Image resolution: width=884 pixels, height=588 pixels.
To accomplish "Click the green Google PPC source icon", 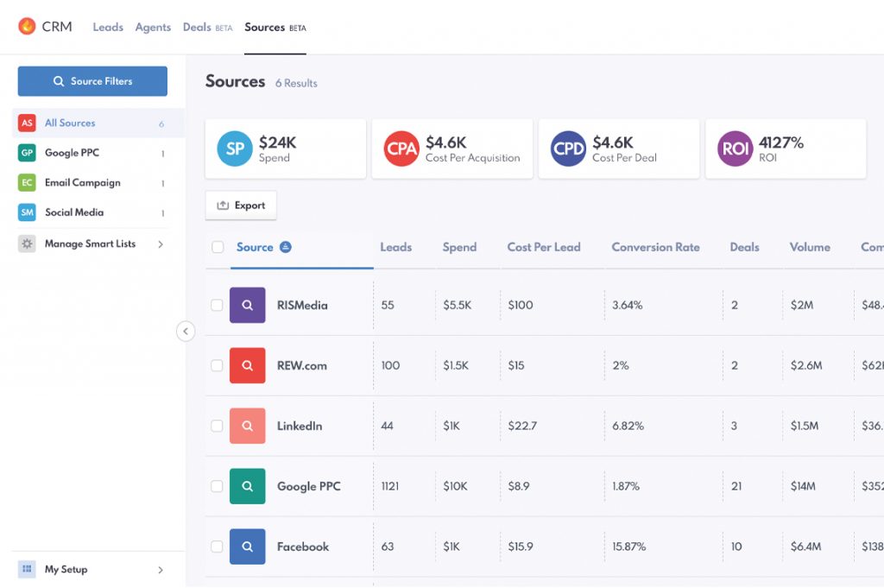I will point(247,487).
